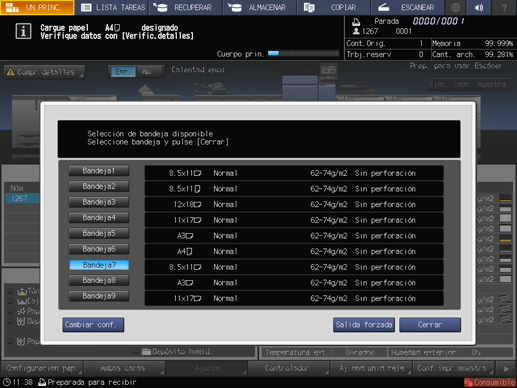This screenshot has height=388, width=517.
Task: Select Bandeja5 tray
Action: click(99, 233)
